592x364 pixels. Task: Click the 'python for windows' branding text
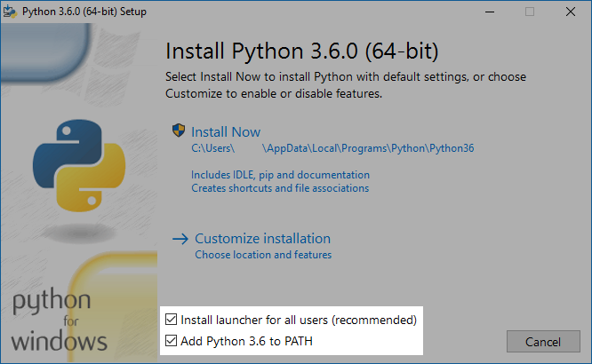click(62, 320)
